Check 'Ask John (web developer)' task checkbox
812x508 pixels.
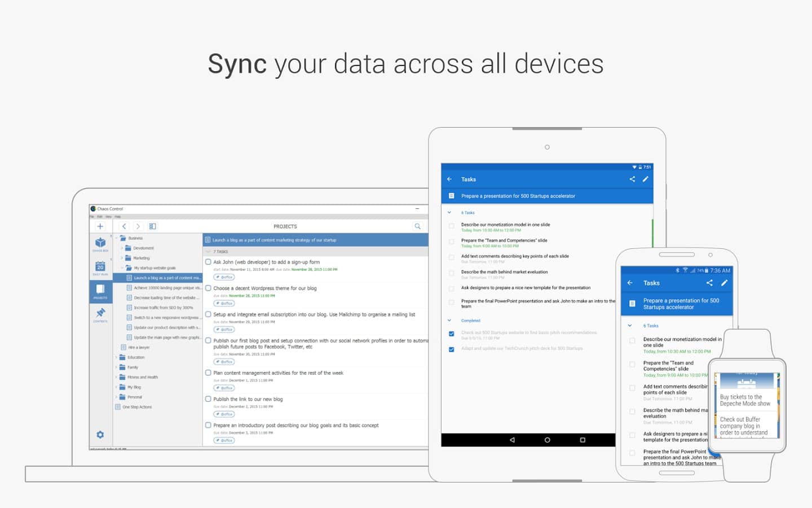coord(208,262)
